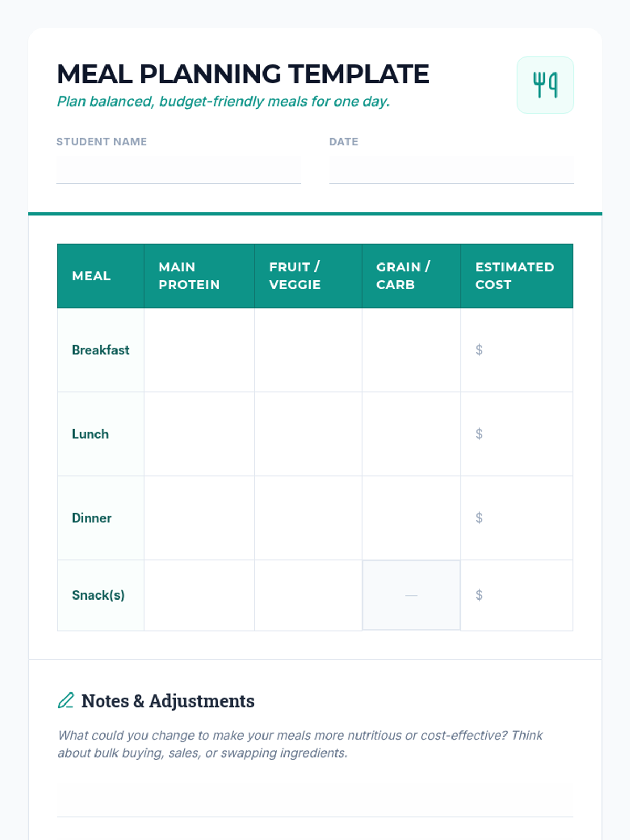The height and width of the screenshot is (840, 630).
Task: Select the Breakfast Fruit / Veggie cell
Action: click(308, 350)
